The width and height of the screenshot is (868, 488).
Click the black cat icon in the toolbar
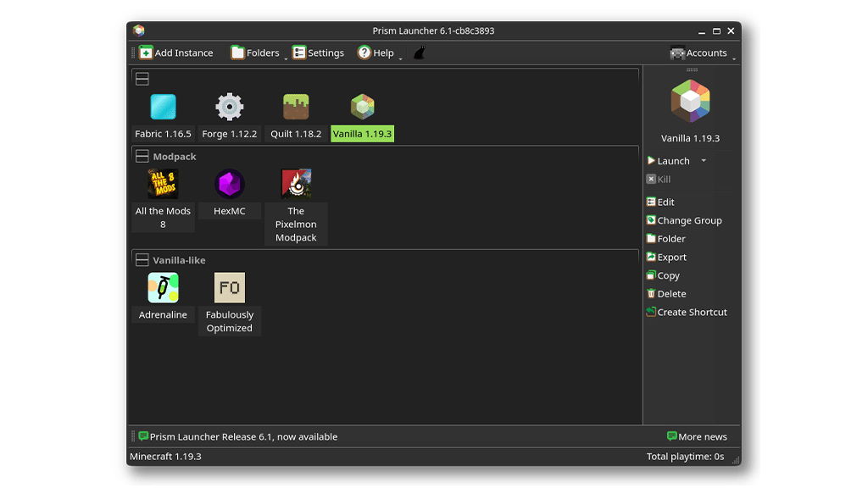pyautogui.click(x=420, y=53)
